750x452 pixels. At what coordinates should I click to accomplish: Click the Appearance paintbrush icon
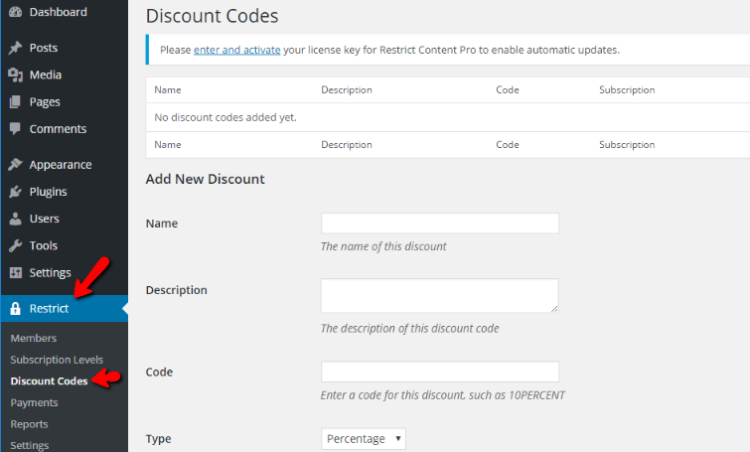pyautogui.click(x=15, y=165)
